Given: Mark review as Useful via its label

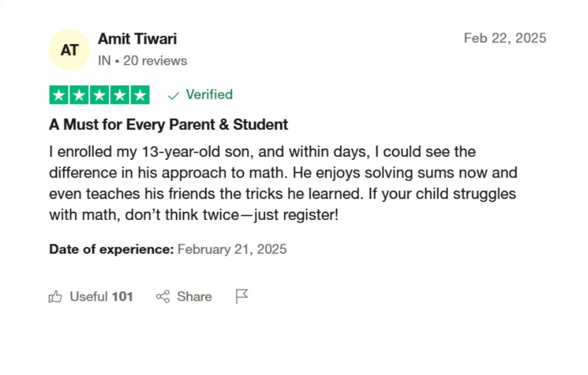Looking at the screenshot, I should [89, 297].
